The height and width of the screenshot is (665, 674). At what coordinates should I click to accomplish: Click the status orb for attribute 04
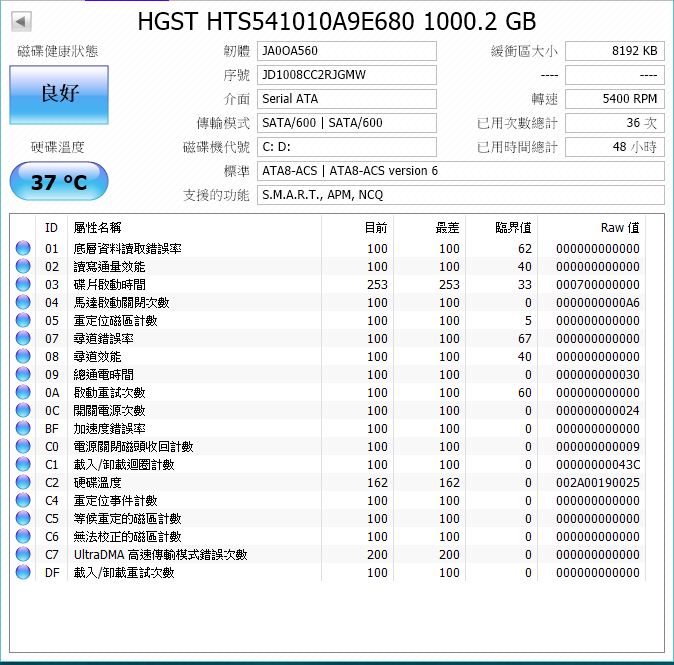(x=23, y=303)
